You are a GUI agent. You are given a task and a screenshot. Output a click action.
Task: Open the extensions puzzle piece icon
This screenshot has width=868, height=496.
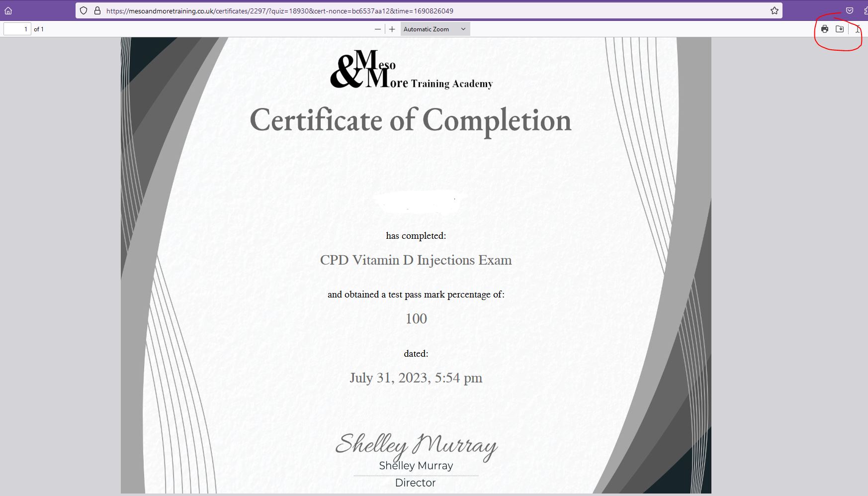click(866, 10)
